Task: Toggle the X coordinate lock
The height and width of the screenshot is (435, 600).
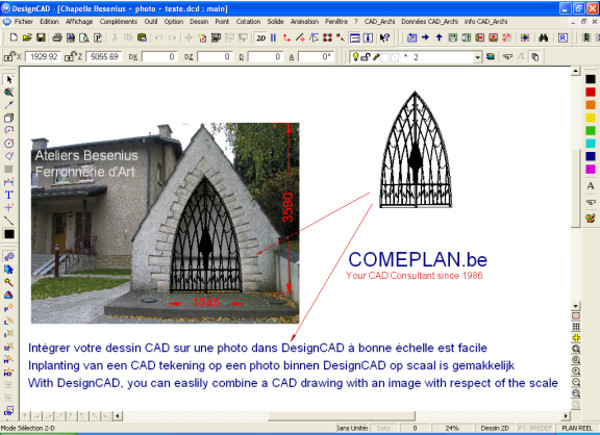Action: point(9,57)
